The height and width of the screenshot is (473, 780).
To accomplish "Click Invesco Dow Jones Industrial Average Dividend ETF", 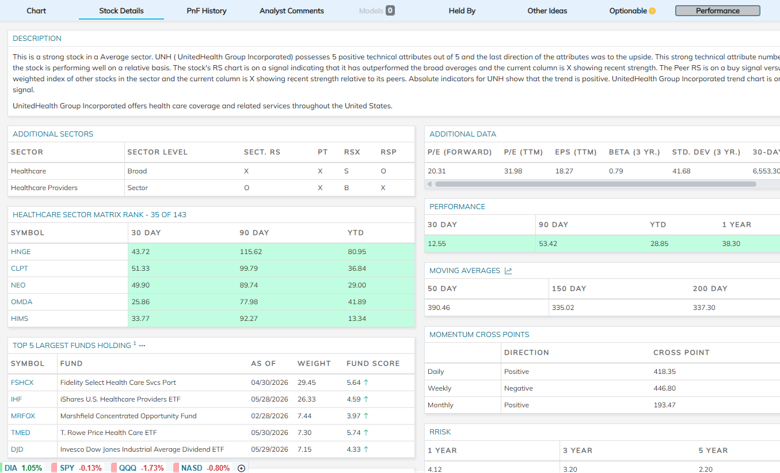I will click(x=142, y=449).
